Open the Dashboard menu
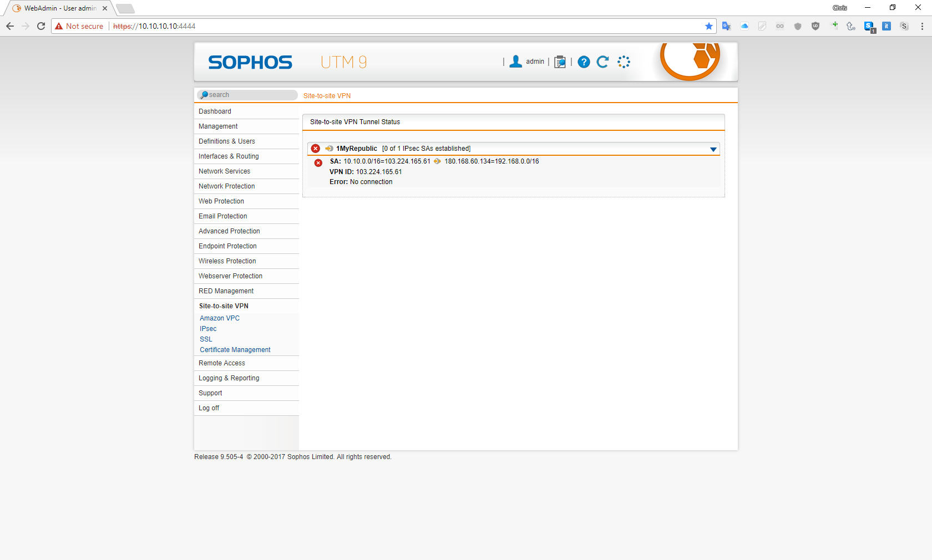932x560 pixels. click(x=246, y=111)
